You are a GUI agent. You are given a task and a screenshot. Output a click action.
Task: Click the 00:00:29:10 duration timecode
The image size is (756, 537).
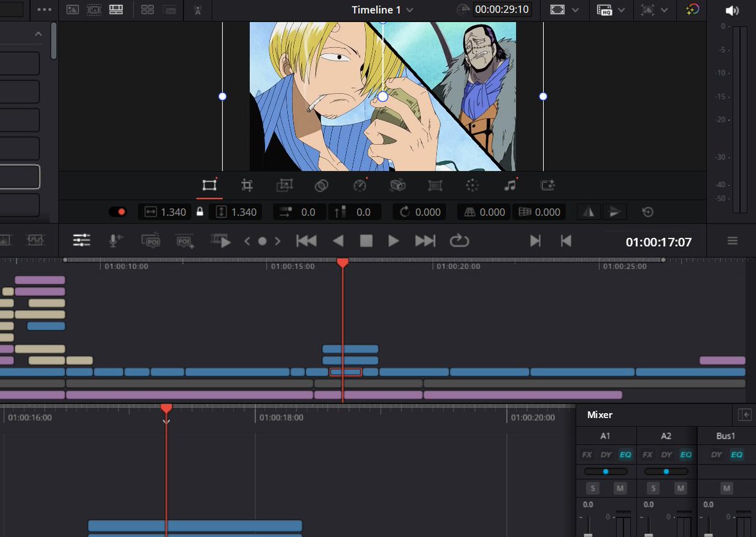[x=502, y=9]
